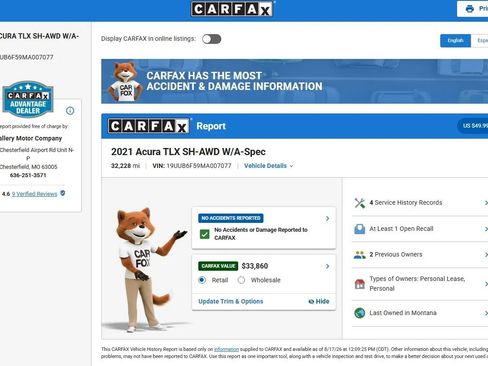Click the VIN number in the report header

pyautogui.click(x=199, y=166)
